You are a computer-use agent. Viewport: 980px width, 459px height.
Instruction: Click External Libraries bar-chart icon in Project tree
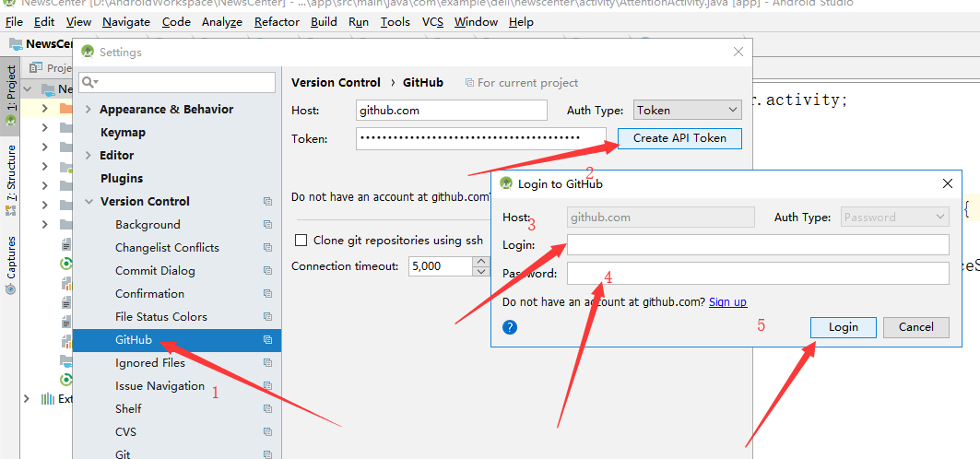[48, 399]
